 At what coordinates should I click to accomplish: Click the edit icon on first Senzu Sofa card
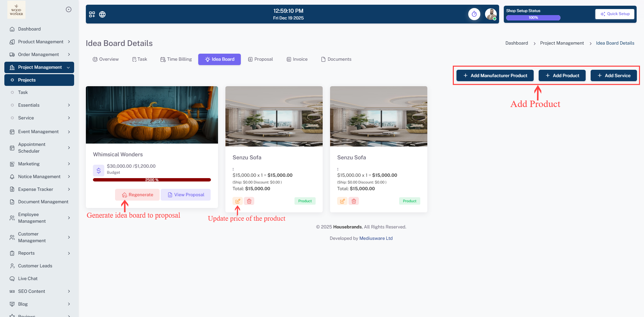(237, 201)
